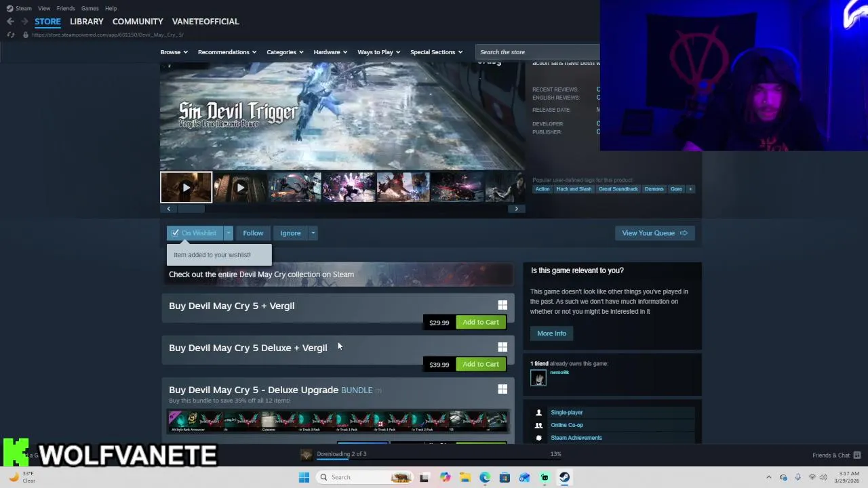Reload the store page
The height and width of the screenshot is (488, 868).
tap(11, 35)
